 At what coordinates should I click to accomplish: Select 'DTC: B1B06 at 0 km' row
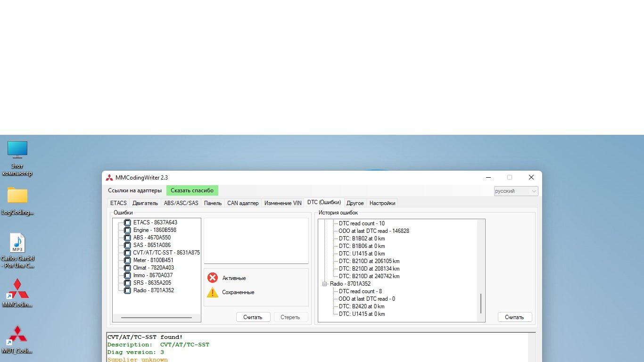pos(362,246)
